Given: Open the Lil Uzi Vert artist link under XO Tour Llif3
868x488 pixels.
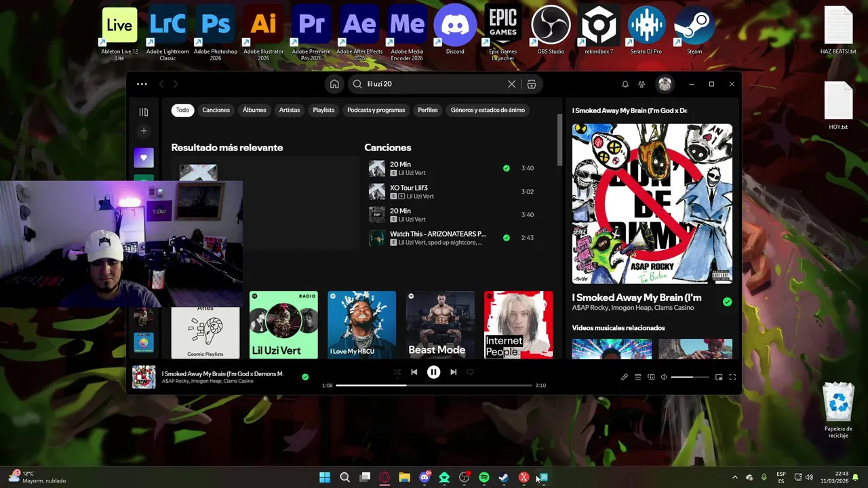Looking at the screenshot, I should [x=420, y=197].
